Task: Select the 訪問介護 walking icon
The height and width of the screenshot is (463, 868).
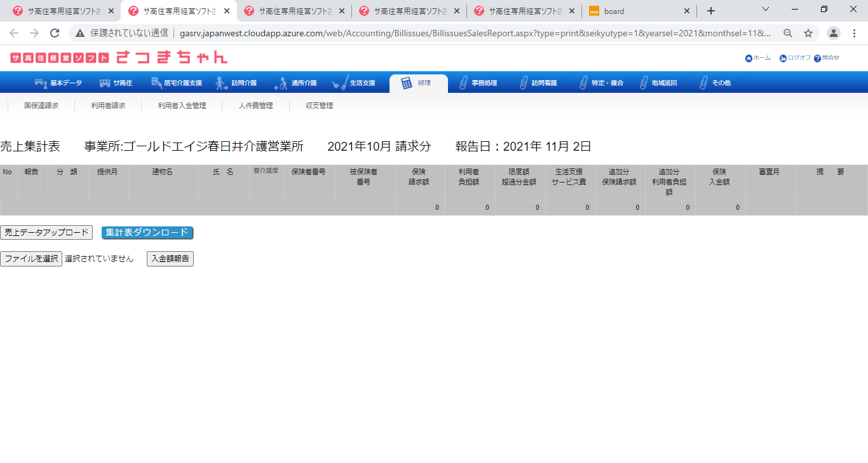Action: [221, 83]
